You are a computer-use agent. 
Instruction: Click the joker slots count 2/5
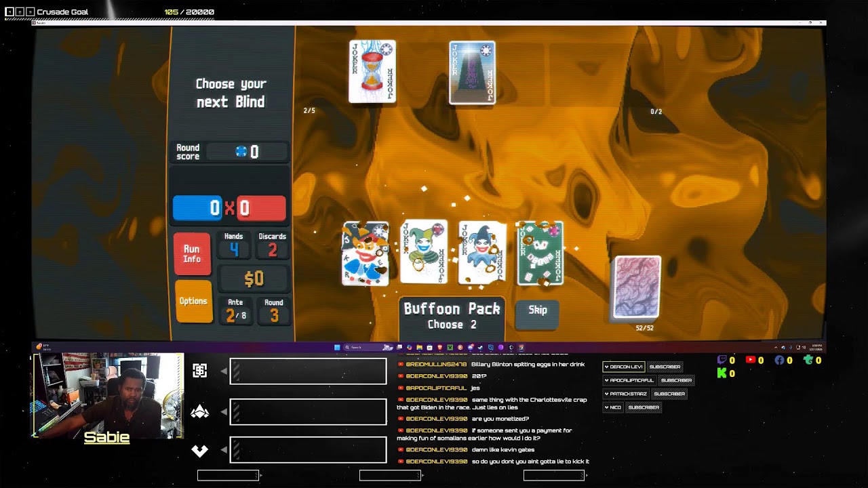click(x=309, y=110)
